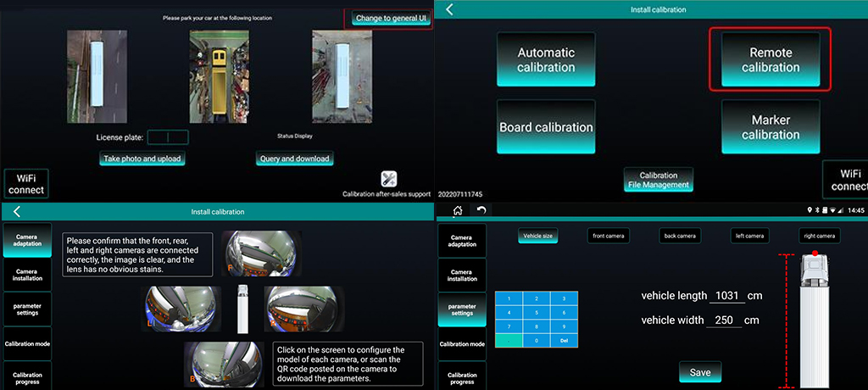Click the Change to general UI button
Viewport: 868px width, 390px height.
[x=391, y=19]
